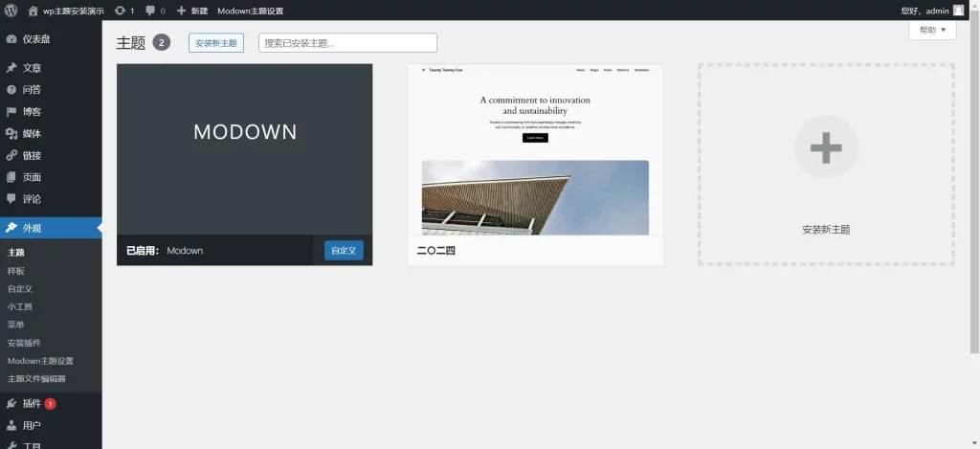Image resolution: width=980 pixels, height=449 pixels.
Task: Click the 链接 chain link icon
Action: pos(11,155)
